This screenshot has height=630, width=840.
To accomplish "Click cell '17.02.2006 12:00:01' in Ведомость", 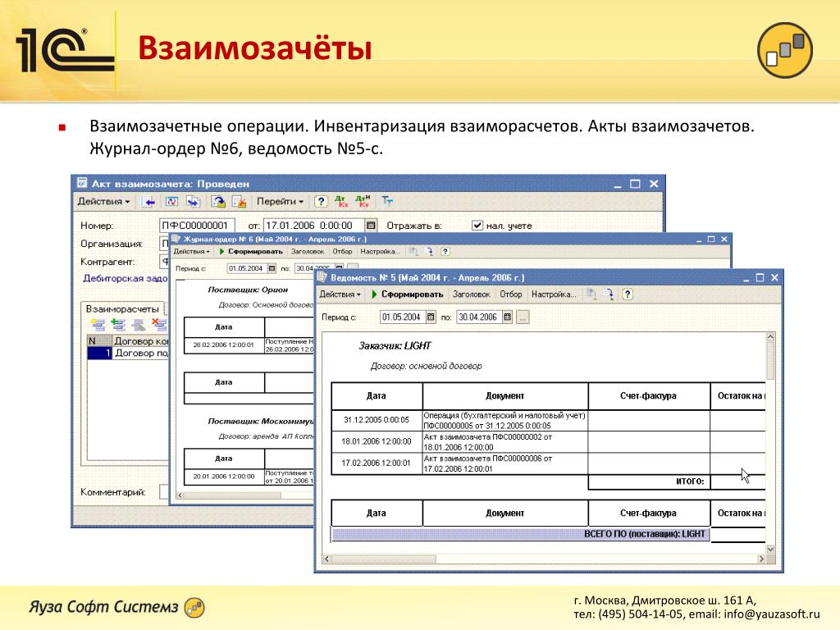I will click(x=377, y=463).
